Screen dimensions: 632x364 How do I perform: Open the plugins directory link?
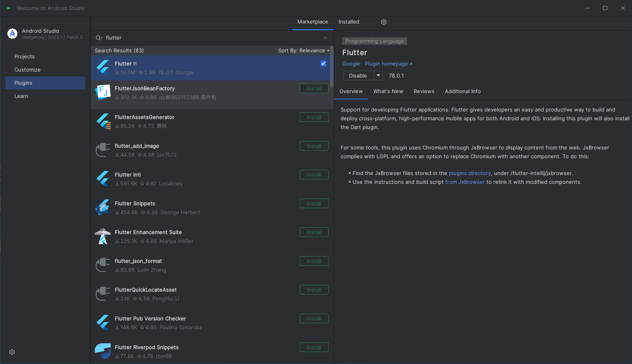(x=470, y=173)
